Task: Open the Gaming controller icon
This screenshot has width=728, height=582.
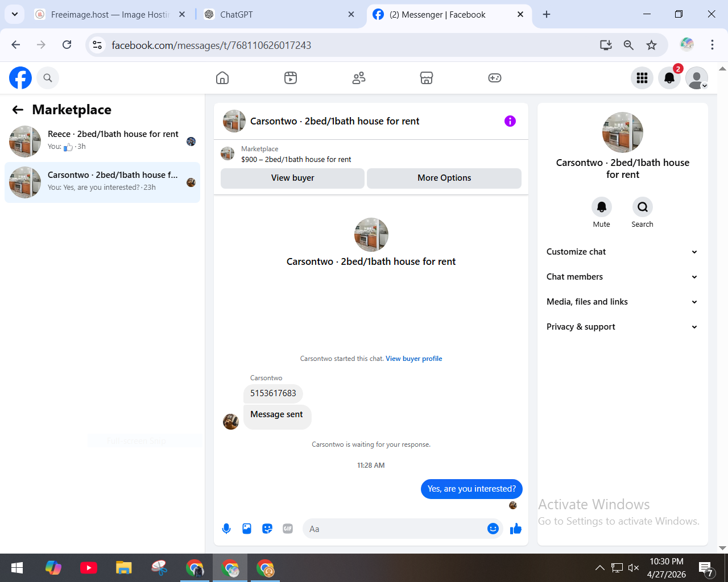Action: [495, 78]
